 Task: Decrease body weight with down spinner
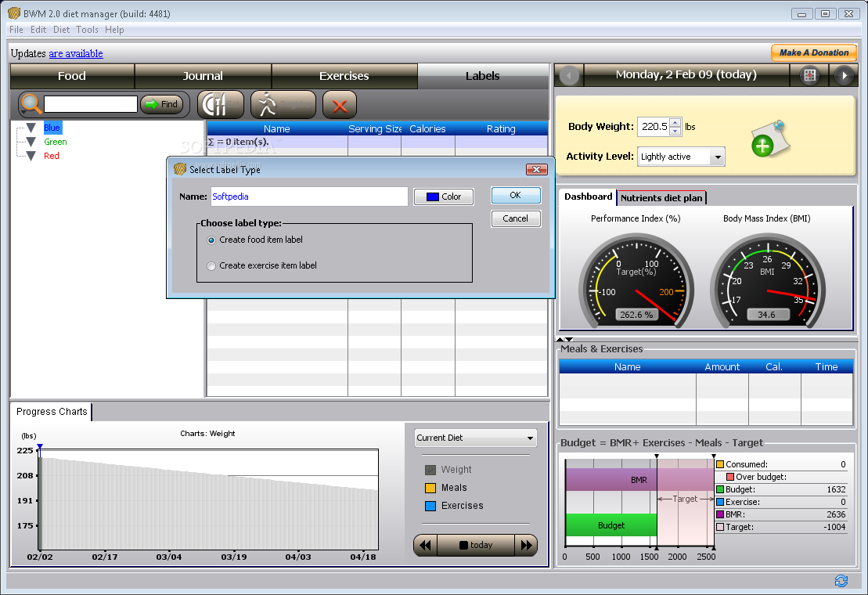click(x=675, y=132)
